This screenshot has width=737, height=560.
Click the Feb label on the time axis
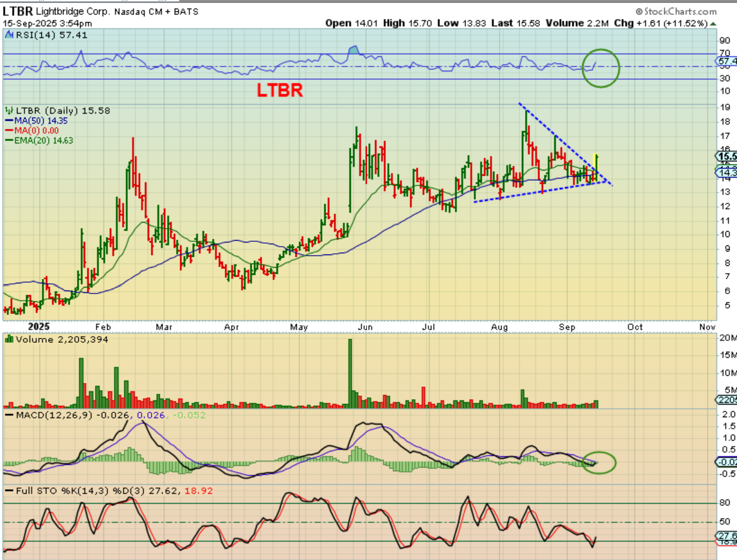click(104, 327)
